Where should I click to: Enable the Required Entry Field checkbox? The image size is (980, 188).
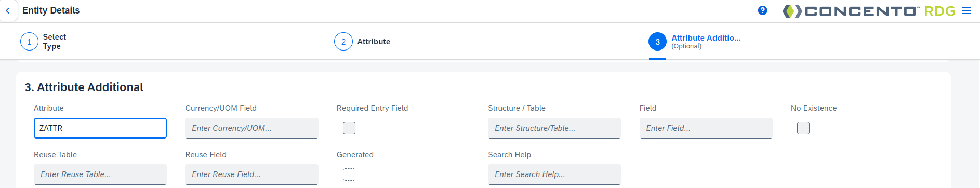click(349, 128)
